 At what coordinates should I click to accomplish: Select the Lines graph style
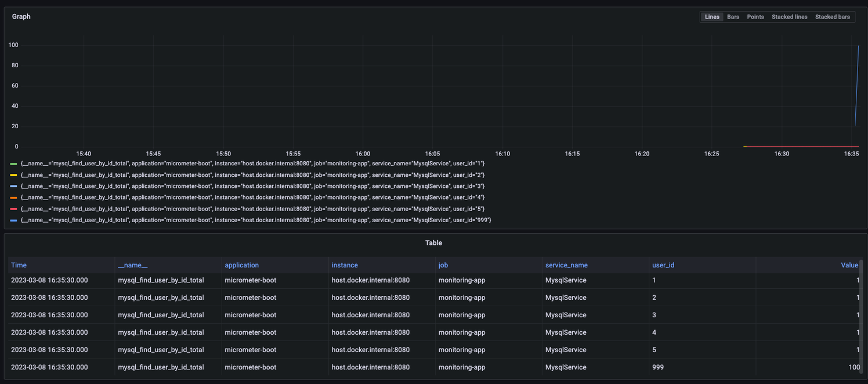(712, 17)
